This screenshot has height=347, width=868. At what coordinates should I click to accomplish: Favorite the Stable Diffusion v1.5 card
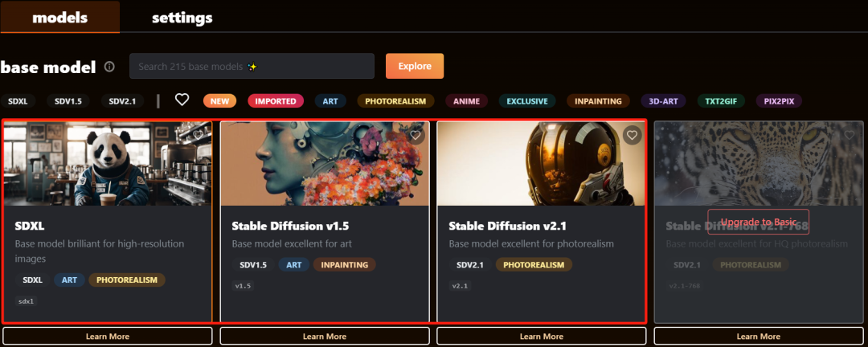click(x=416, y=135)
